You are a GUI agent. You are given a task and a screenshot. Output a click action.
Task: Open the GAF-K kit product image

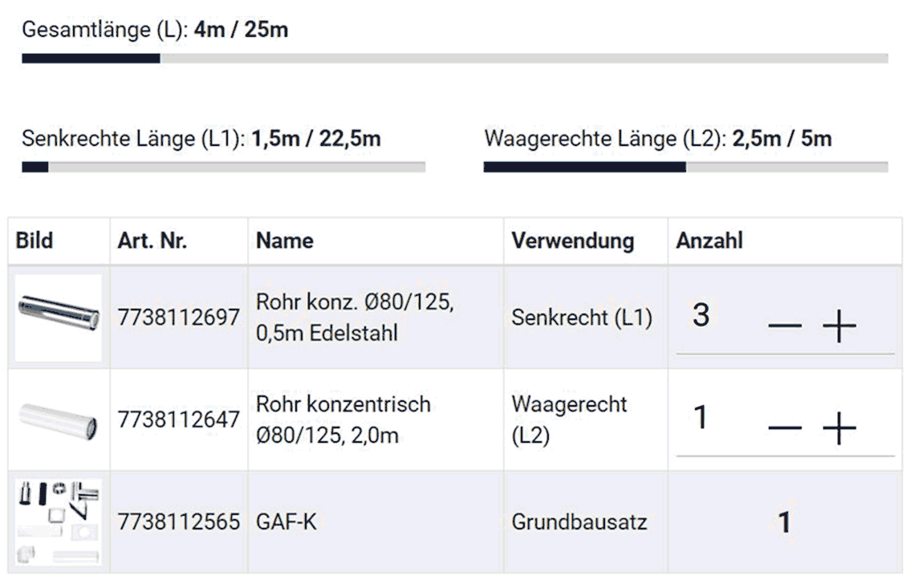coord(58,522)
